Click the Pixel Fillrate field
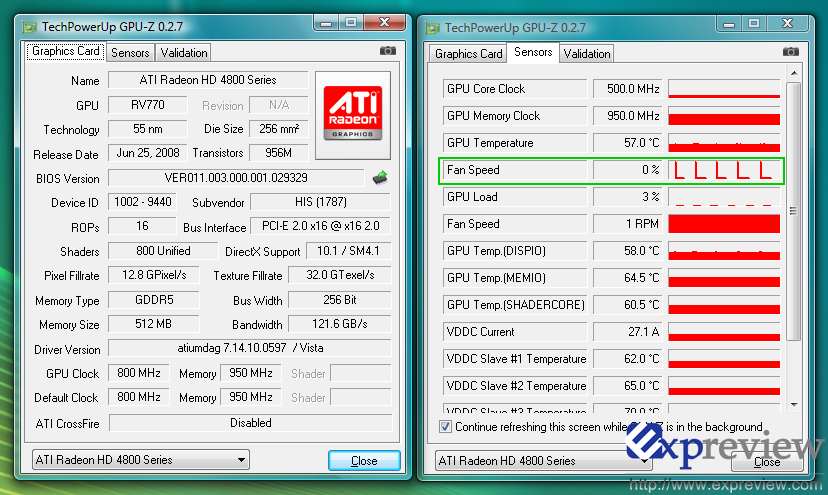Image resolution: width=828 pixels, height=495 pixels. pos(154,275)
